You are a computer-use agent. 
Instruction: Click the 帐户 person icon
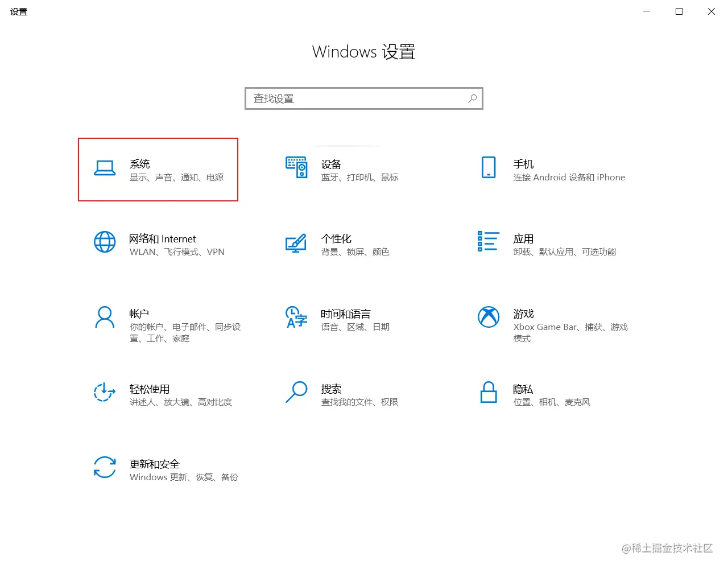click(105, 317)
